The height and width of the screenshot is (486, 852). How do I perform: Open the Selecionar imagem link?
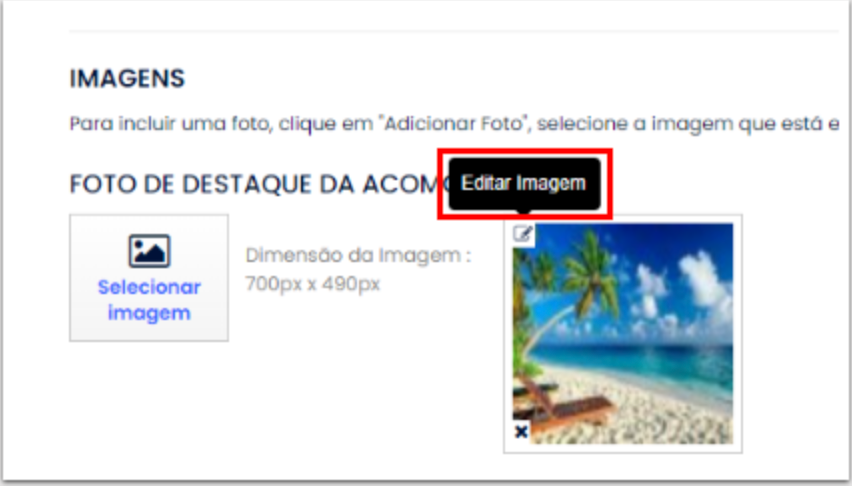[149, 300]
